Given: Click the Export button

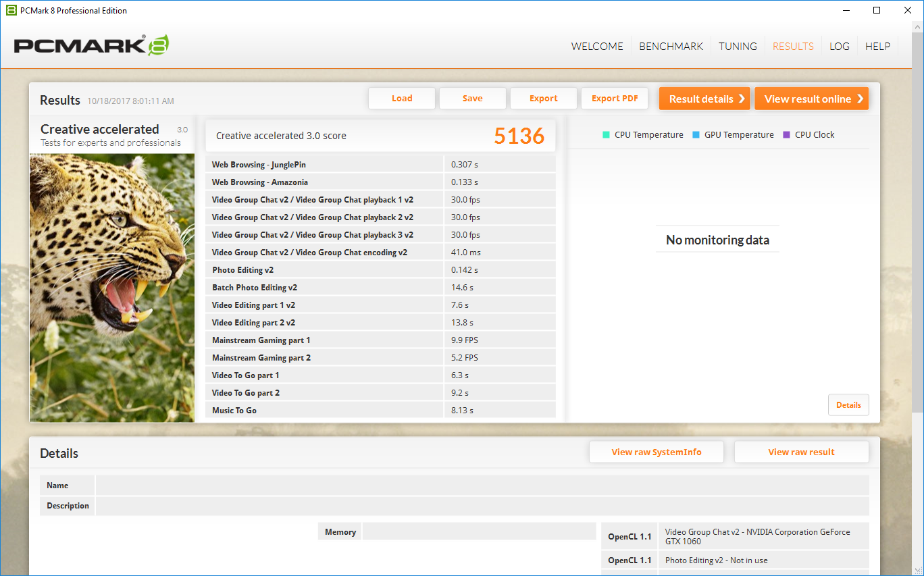Looking at the screenshot, I should click(x=543, y=99).
